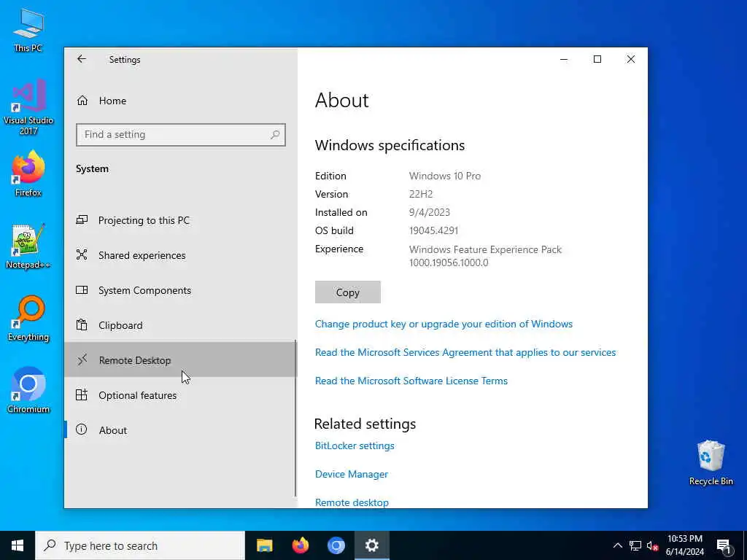Viewport: 747px width, 560px height.
Task: Open File Explorer from the taskbar
Action: click(264, 545)
